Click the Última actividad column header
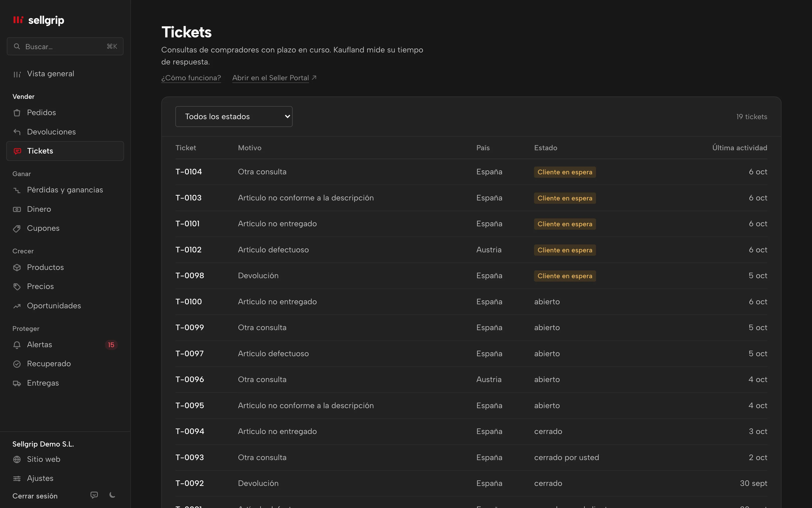The height and width of the screenshot is (508, 812). pyautogui.click(x=740, y=148)
